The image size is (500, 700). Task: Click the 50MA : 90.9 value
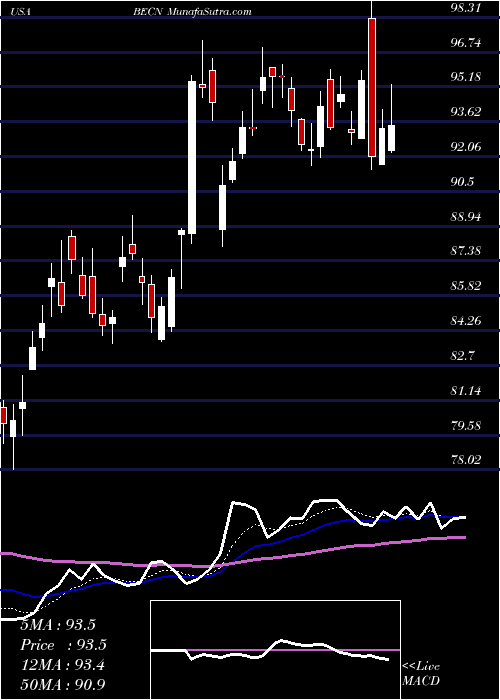click(x=62, y=685)
